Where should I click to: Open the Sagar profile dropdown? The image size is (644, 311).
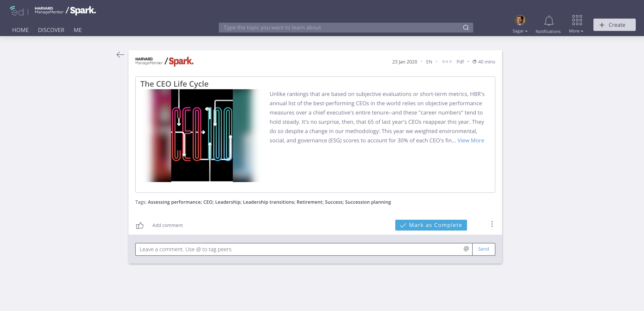[x=520, y=25]
